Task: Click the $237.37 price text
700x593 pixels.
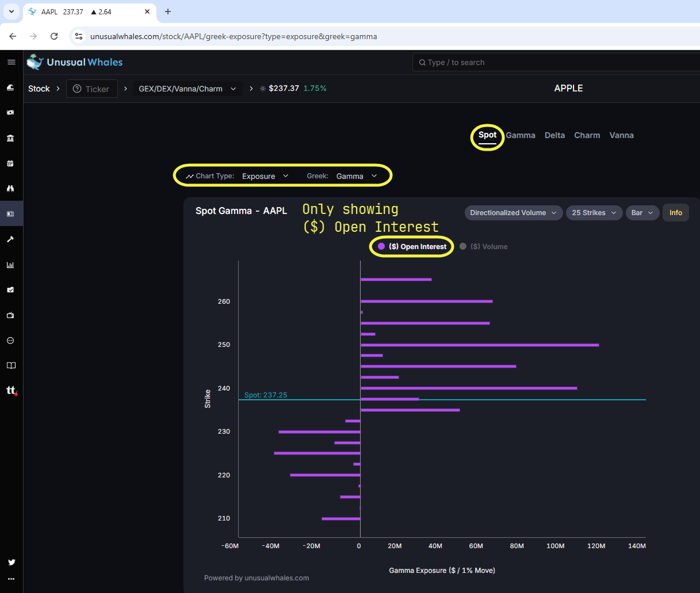Action: (284, 89)
